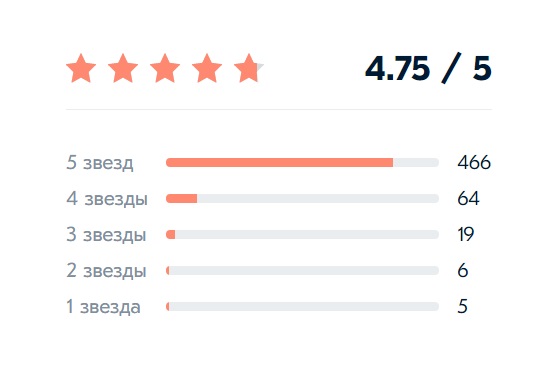Click the 4.75 / 5 rating score
The width and height of the screenshot is (539, 391).
pyautogui.click(x=428, y=69)
